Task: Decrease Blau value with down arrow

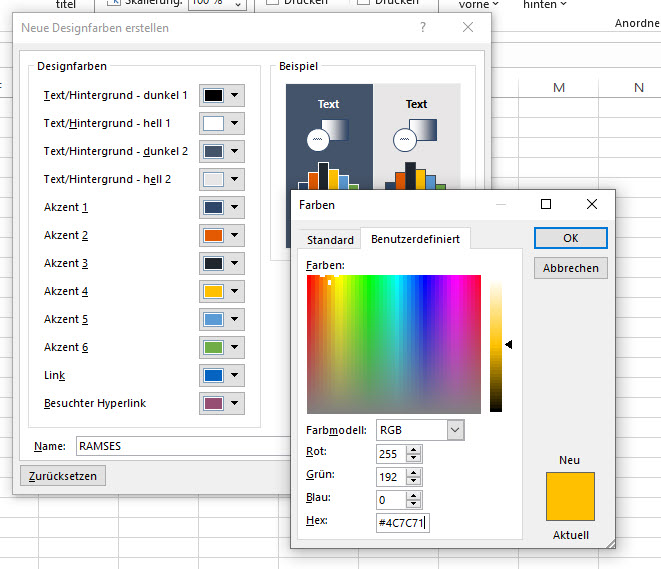Action: 414,504
